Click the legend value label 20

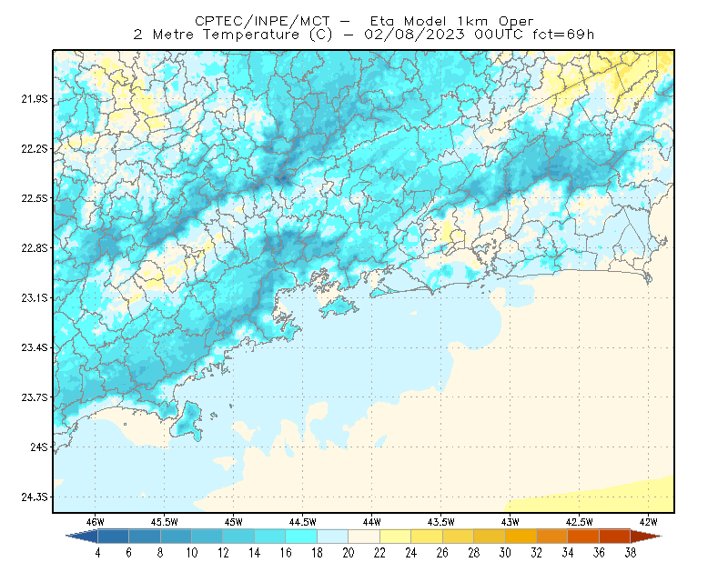(x=349, y=553)
